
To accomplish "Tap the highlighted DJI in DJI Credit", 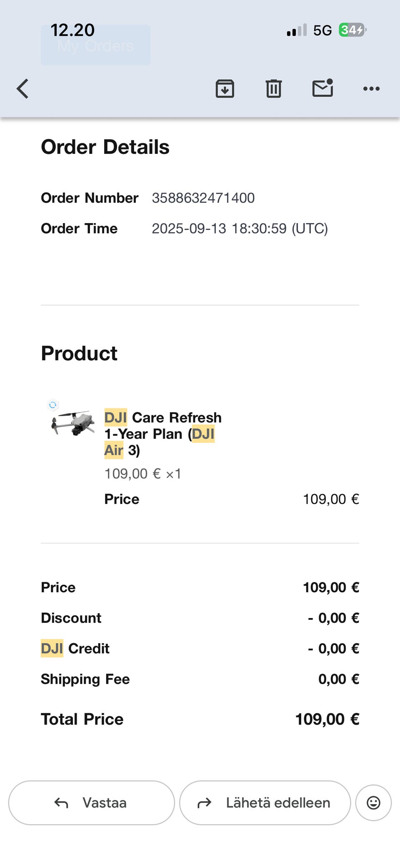I will 52,649.
